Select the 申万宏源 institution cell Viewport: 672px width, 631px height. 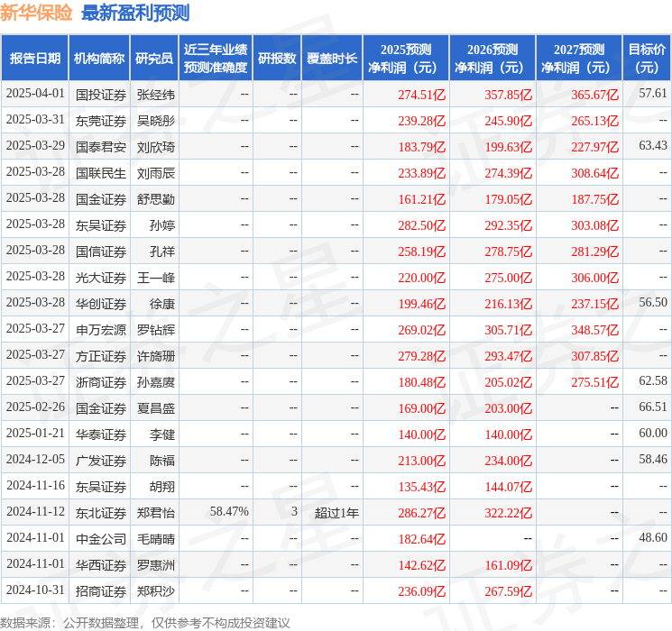coord(101,330)
